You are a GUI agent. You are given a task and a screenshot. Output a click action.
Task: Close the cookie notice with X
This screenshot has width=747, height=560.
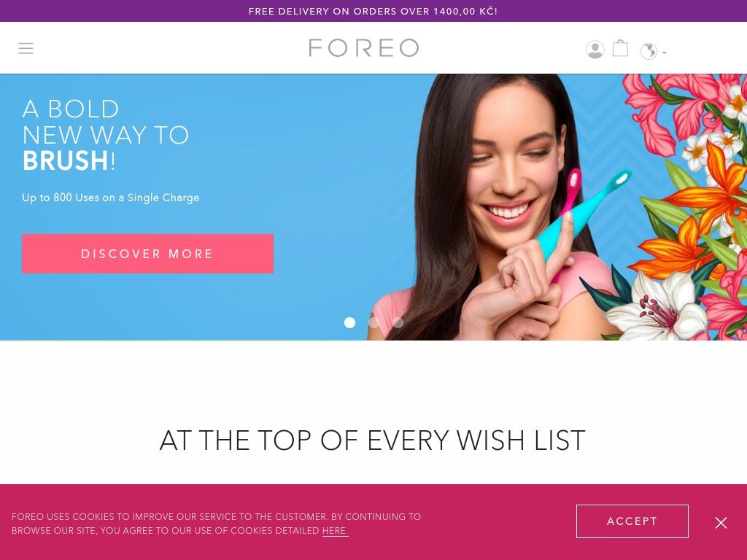721,522
